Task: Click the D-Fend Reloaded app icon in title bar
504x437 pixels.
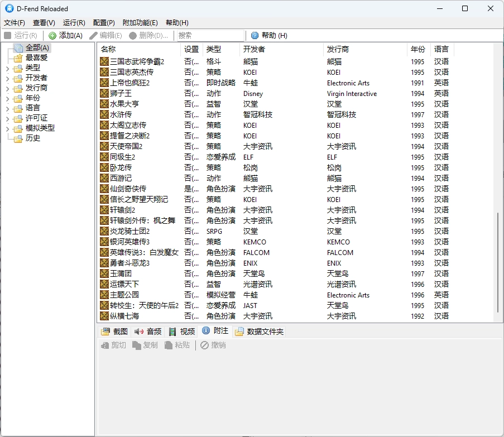Action: [x=9, y=9]
